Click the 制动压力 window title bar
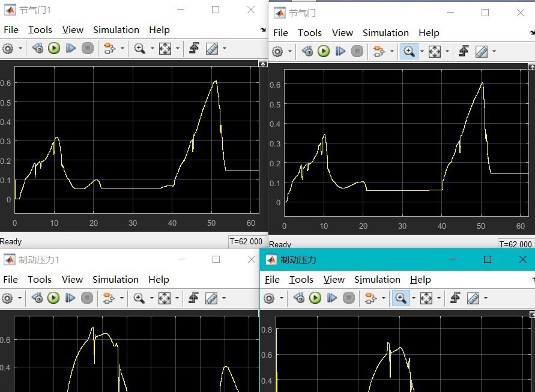 [397, 259]
